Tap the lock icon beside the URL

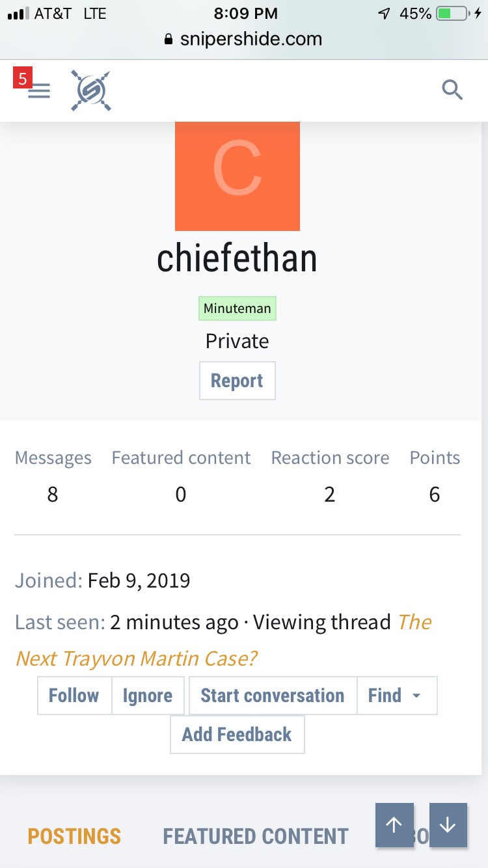(x=169, y=40)
